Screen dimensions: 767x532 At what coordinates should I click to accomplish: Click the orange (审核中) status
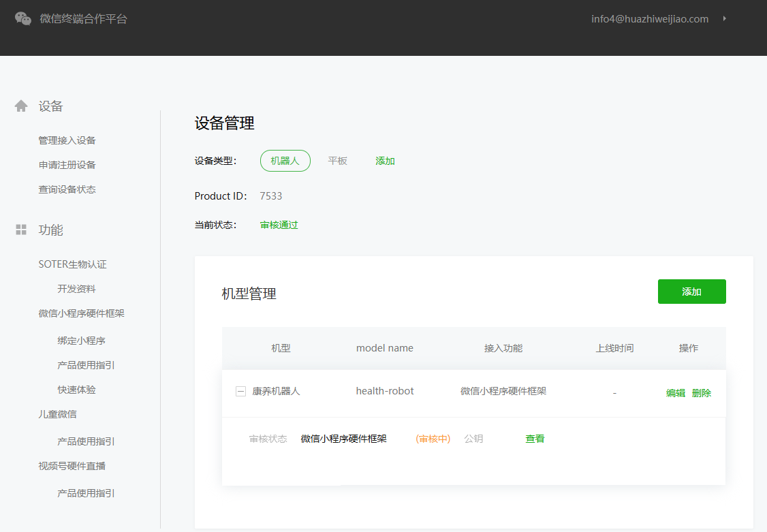coord(433,439)
